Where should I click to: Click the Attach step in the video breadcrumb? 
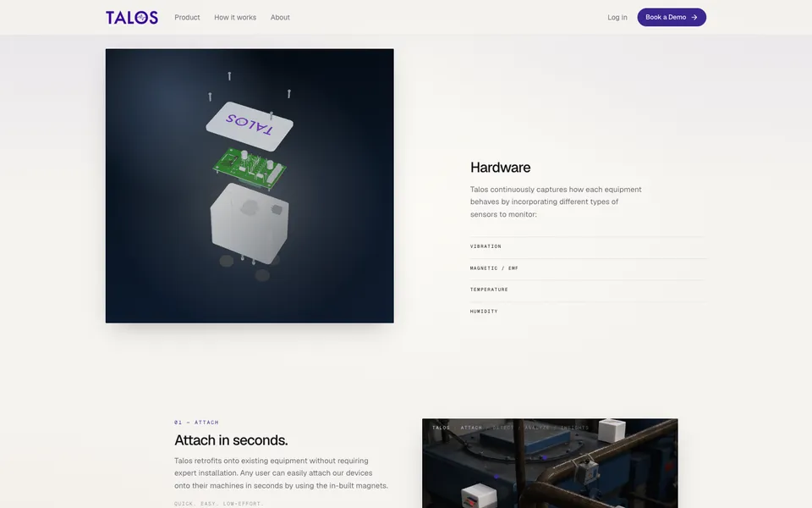coord(471,428)
